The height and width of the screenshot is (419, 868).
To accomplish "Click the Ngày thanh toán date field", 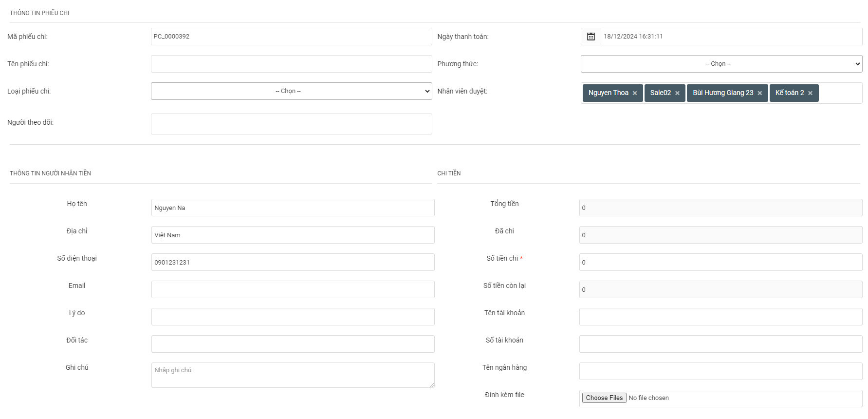I will coord(731,37).
